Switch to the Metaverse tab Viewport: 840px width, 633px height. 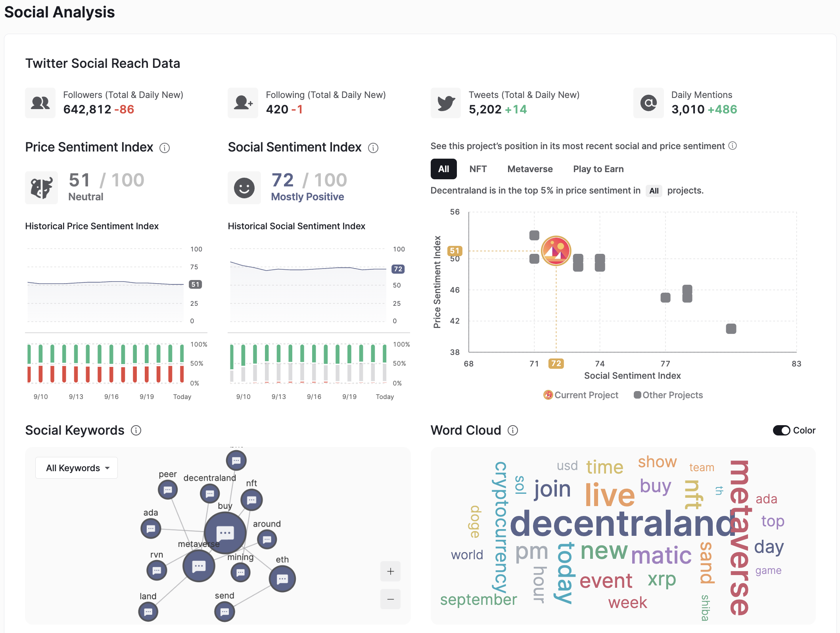530,169
